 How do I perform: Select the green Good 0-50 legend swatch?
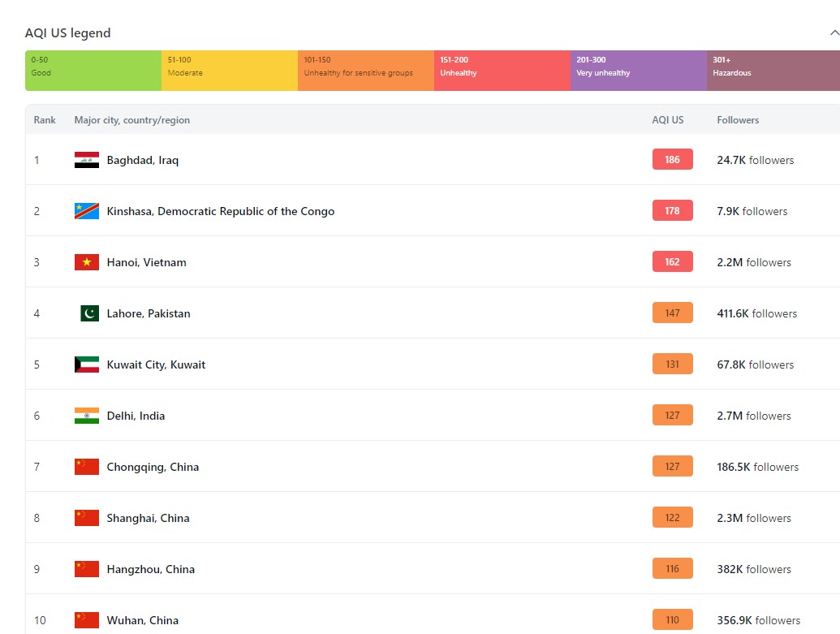(93, 71)
